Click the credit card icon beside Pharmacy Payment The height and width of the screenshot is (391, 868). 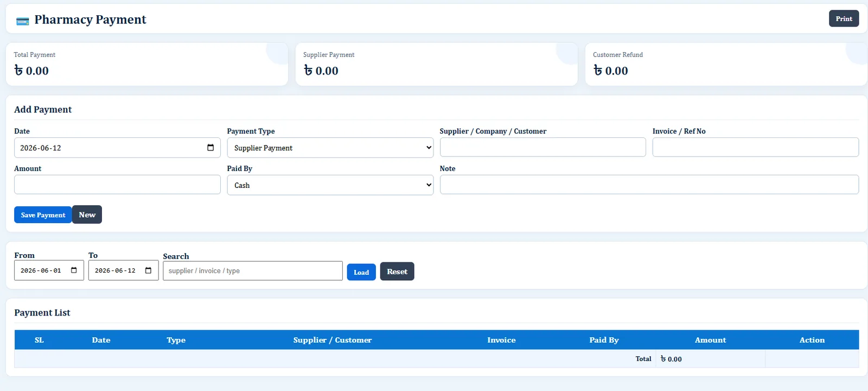coord(23,21)
